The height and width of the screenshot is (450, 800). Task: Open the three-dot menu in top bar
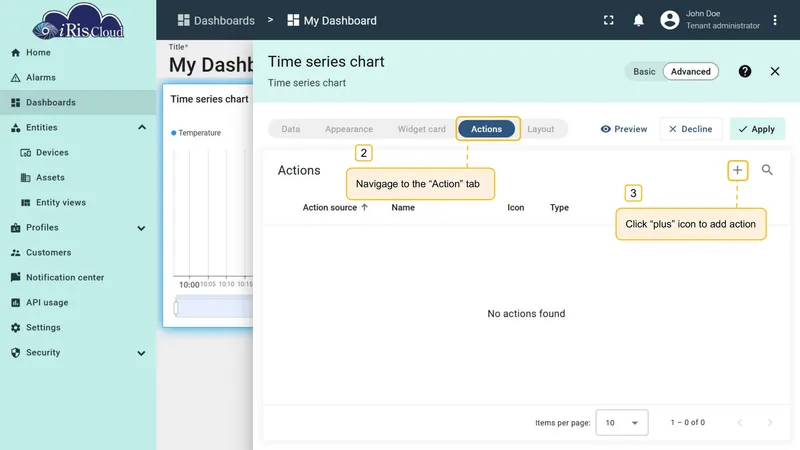[x=775, y=20]
